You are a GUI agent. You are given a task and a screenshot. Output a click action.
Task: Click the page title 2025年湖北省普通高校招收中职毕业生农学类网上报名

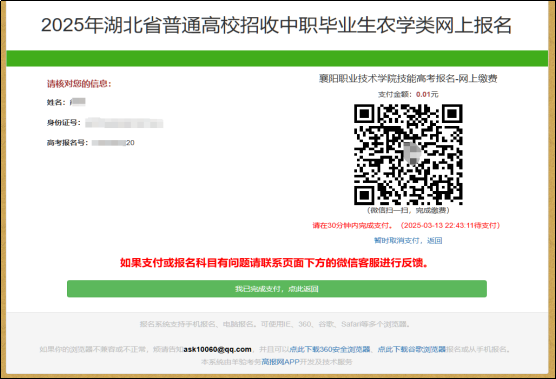coord(276,26)
